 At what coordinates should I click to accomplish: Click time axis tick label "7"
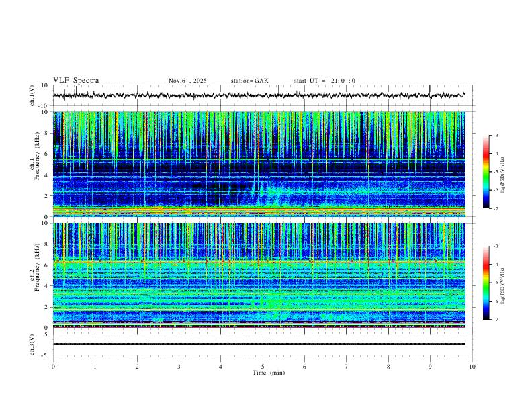[x=347, y=367]
